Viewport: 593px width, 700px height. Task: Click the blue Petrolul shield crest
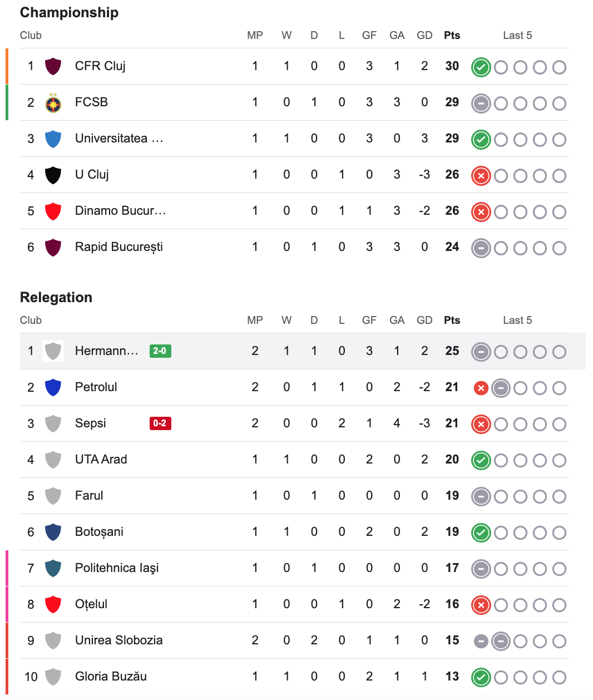click(x=53, y=387)
